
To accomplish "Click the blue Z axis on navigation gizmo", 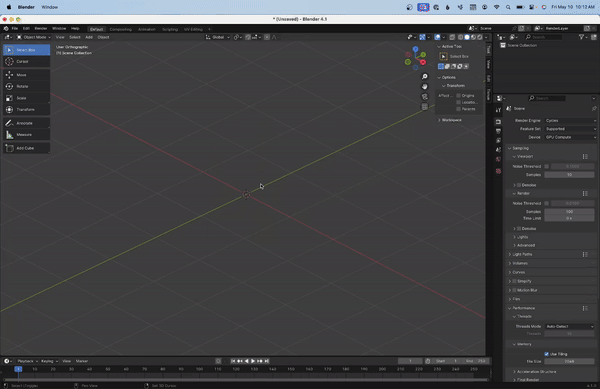I will pyautogui.click(x=415, y=49).
